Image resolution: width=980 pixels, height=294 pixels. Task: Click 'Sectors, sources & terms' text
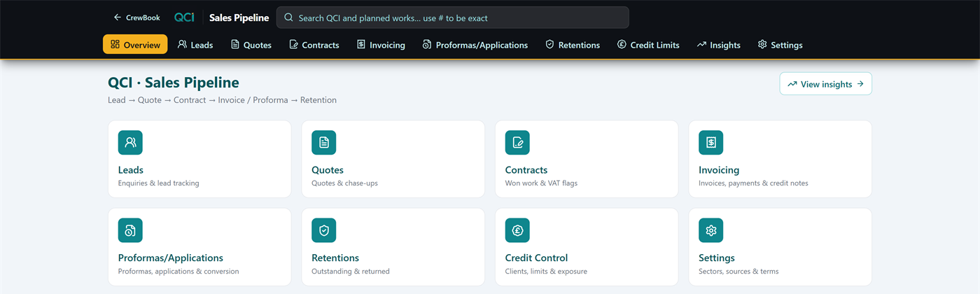click(x=738, y=272)
